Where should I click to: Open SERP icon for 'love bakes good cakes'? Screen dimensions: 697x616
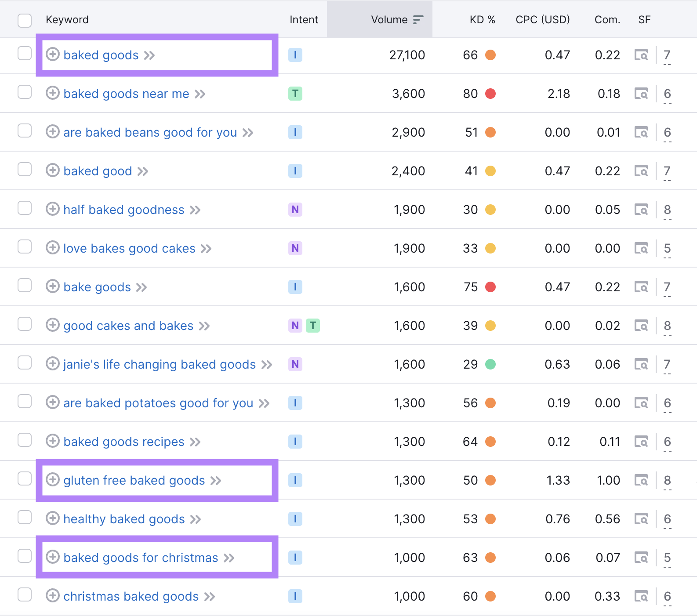(x=641, y=248)
